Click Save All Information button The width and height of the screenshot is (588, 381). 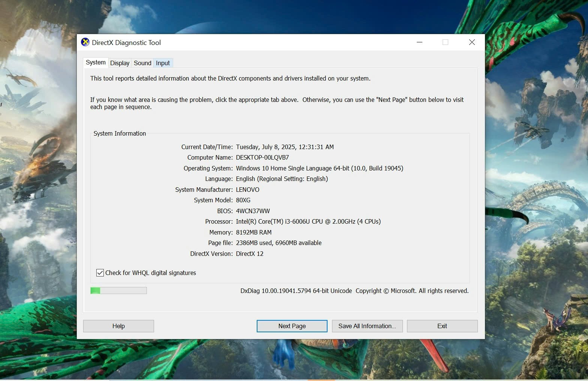(367, 326)
